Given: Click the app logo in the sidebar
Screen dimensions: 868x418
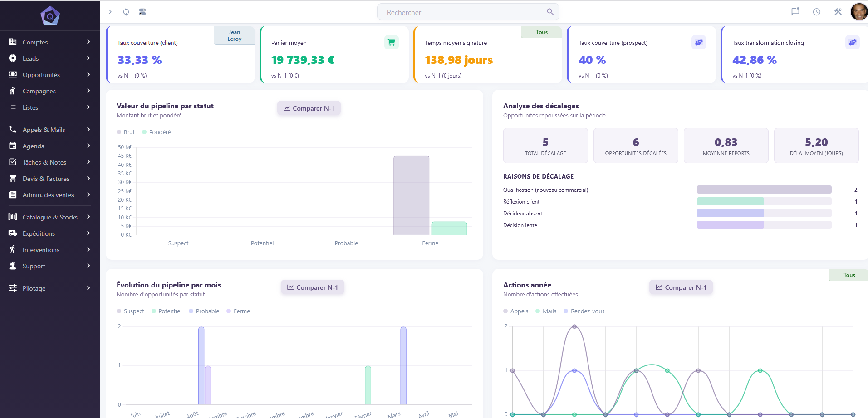Looking at the screenshot, I should coord(50,16).
